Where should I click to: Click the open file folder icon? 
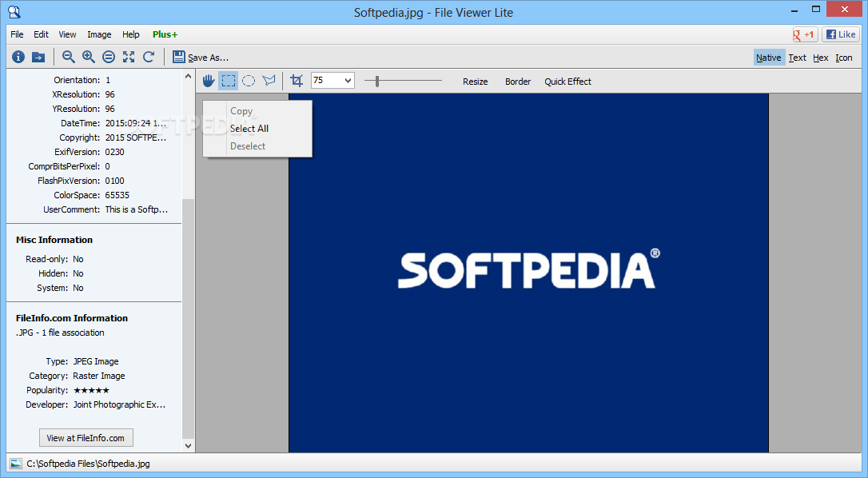(38, 57)
